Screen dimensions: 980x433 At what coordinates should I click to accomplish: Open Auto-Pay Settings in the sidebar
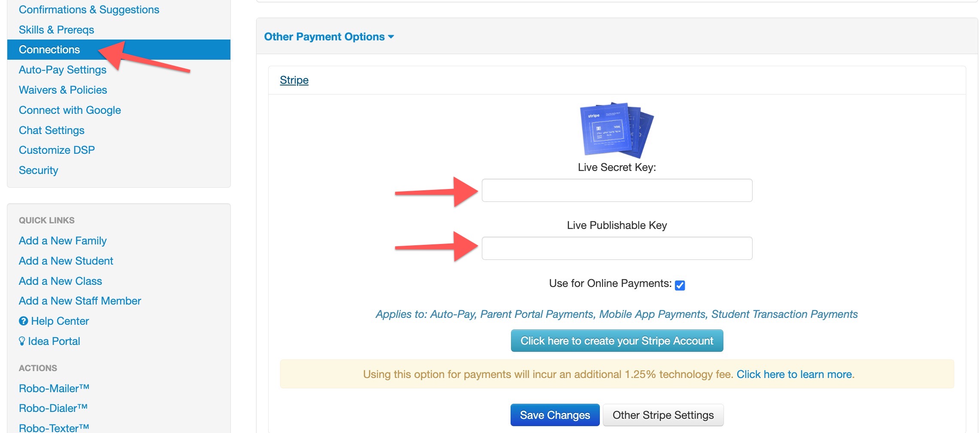63,70
